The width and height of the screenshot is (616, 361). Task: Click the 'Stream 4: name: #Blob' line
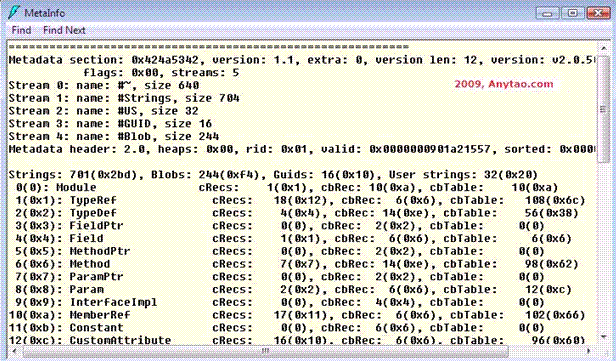coord(114,136)
